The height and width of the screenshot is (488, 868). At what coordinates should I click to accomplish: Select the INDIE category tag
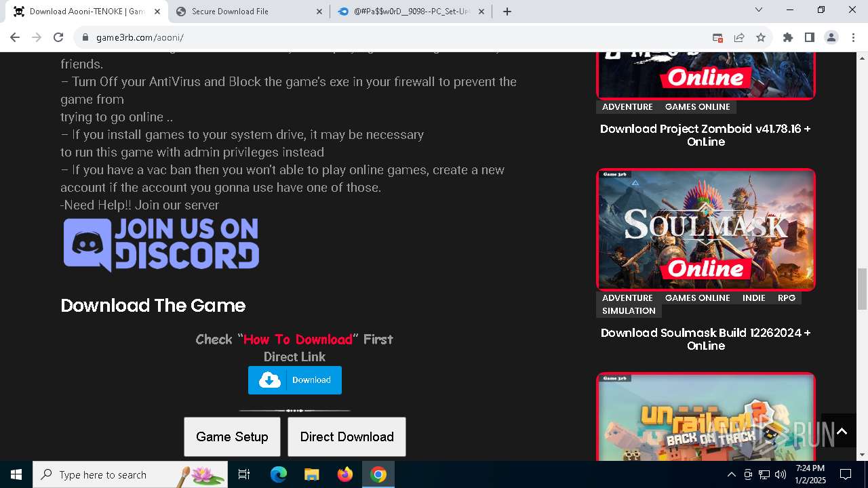[x=754, y=298]
